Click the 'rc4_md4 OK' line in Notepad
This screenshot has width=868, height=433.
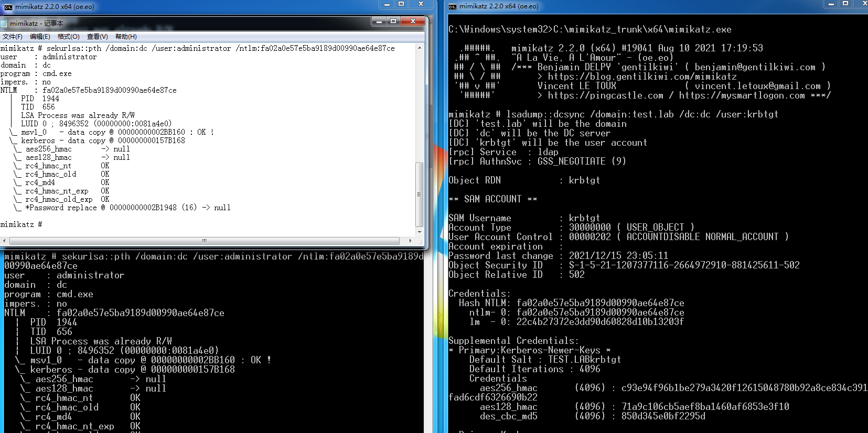(x=61, y=182)
